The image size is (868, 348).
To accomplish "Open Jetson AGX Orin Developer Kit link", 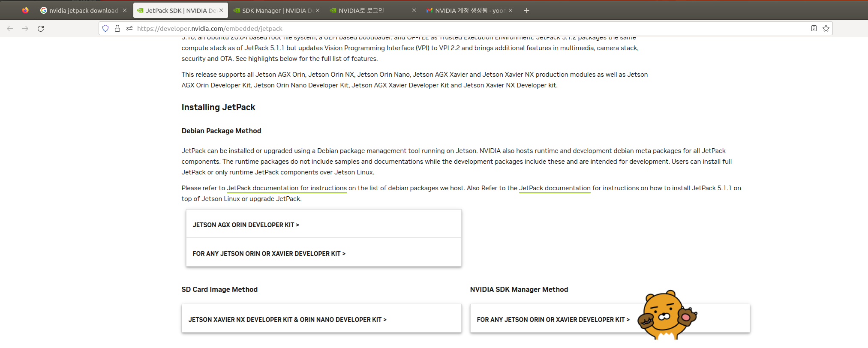I will pos(324,224).
